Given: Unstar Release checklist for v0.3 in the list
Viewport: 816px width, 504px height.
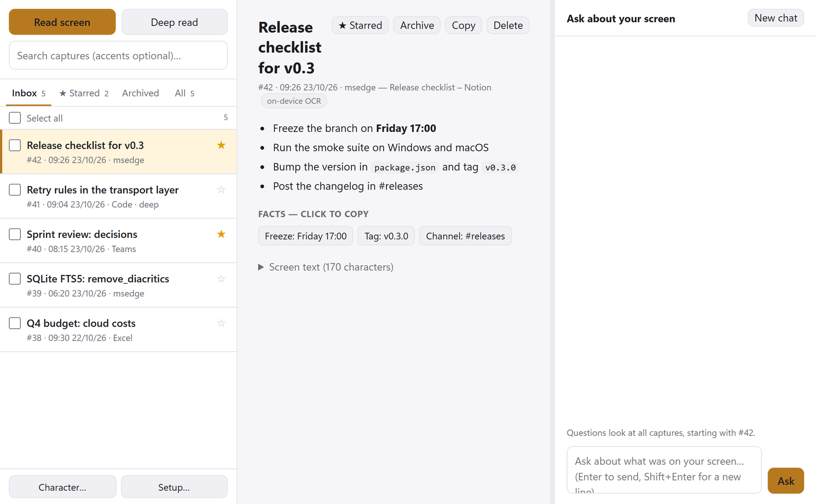Looking at the screenshot, I should tap(221, 145).
